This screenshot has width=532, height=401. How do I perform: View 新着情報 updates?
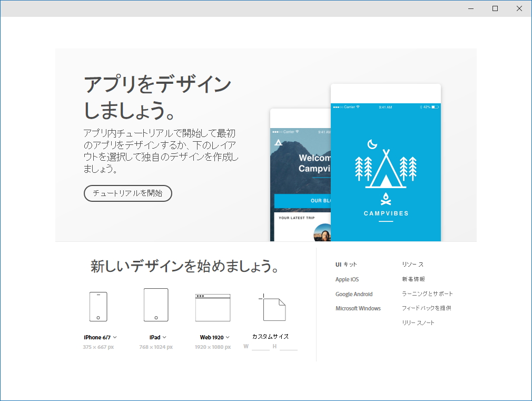click(413, 279)
